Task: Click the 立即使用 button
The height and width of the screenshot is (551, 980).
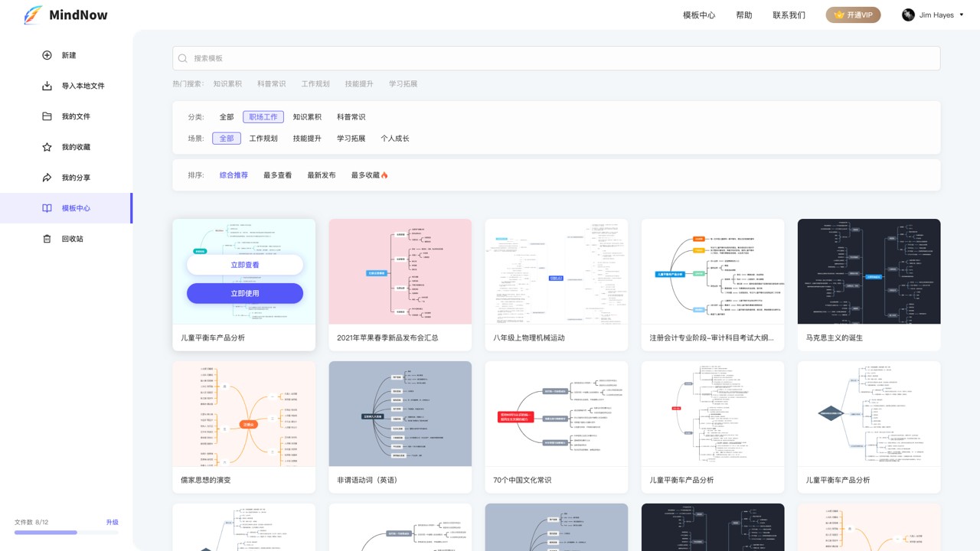Action: point(245,293)
